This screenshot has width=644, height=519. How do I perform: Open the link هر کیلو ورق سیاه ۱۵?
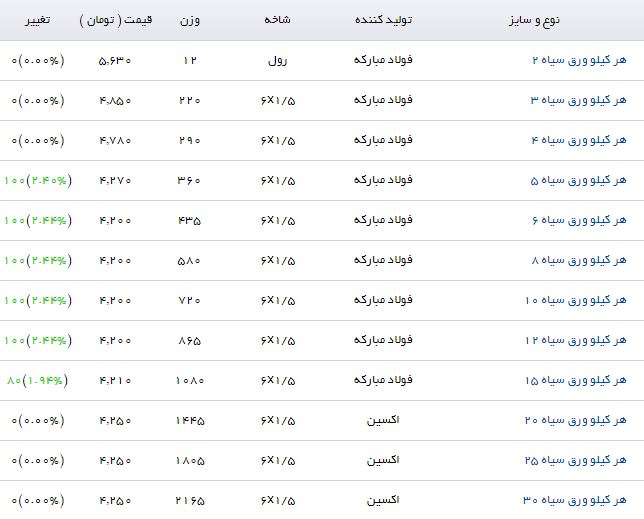575,381
